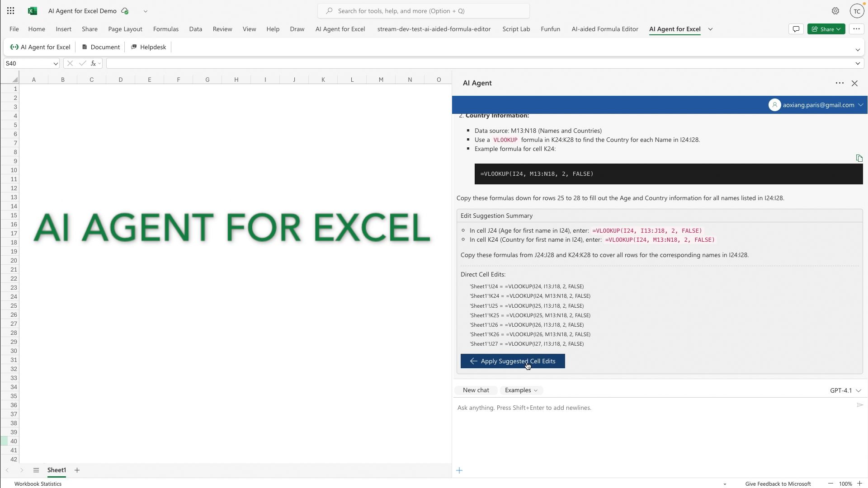Open the Funfun tab
This screenshot has width=868, height=488.
tap(551, 29)
